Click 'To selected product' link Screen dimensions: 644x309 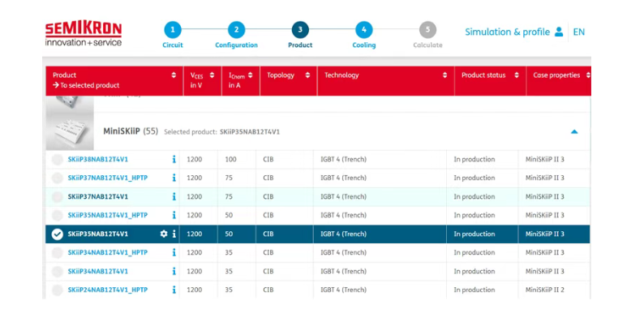(x=86, y=85)
